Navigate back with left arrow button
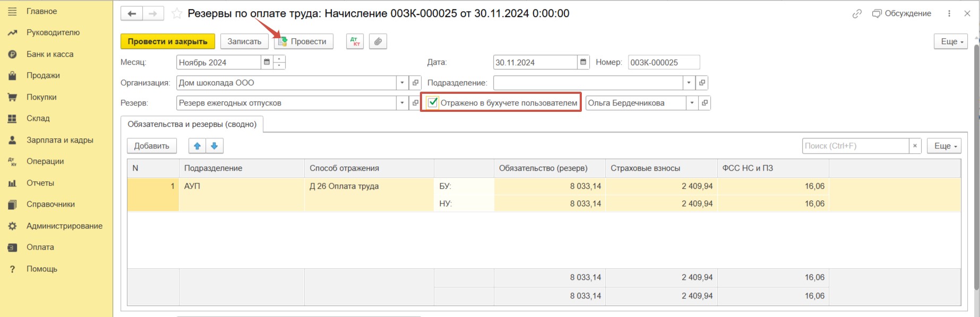This screenshot has height=317, width=980. point(132,14)
